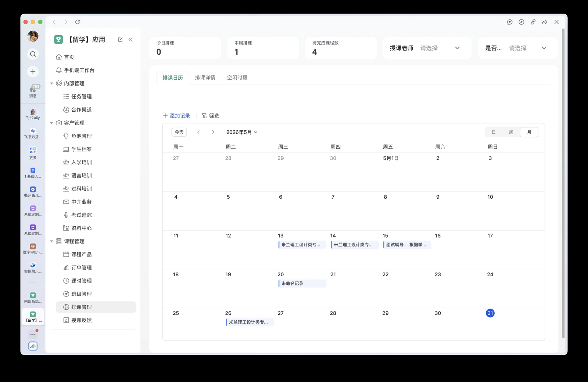Switch calendar to 月 month view
This screenshot has width=588, height=382.
point(529,132)
